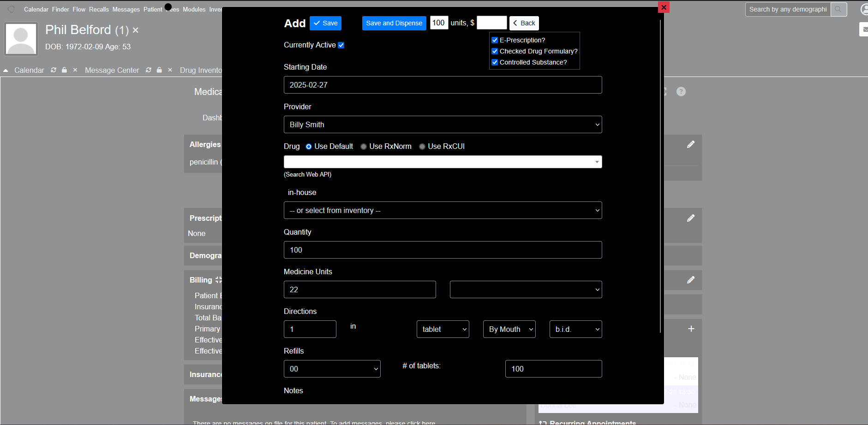Toggle the lock icon on the Calendar tab

[x=65, y=70]
